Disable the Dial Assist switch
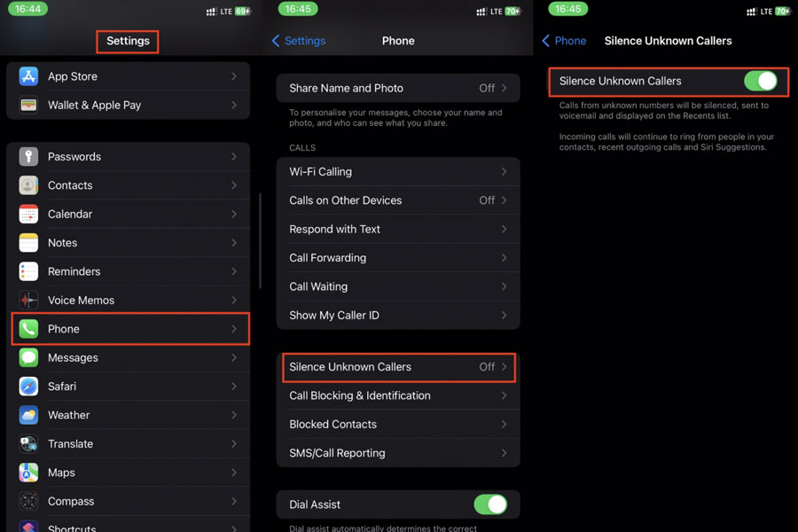 point(490,505)
